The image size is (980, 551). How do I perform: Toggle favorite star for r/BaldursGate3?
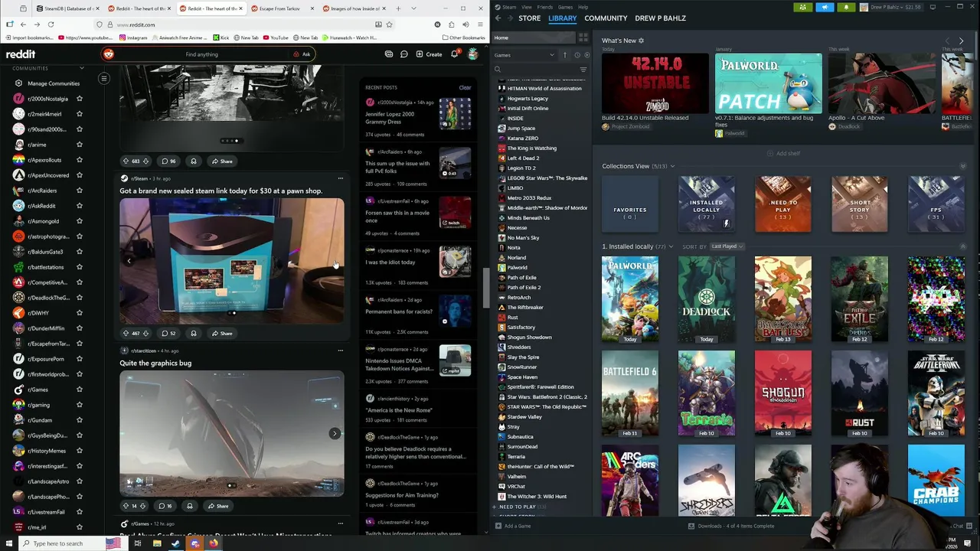79,252
